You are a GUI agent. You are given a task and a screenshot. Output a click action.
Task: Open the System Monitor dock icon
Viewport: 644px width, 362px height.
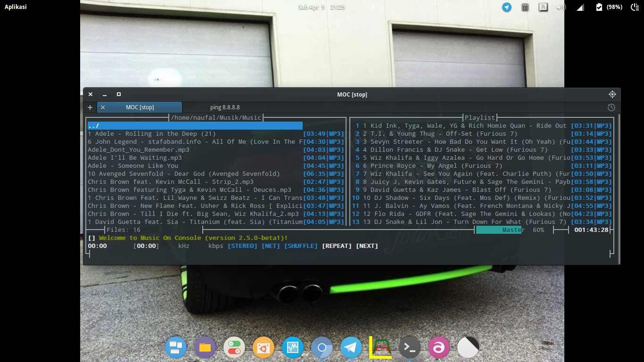pos(293,348)
